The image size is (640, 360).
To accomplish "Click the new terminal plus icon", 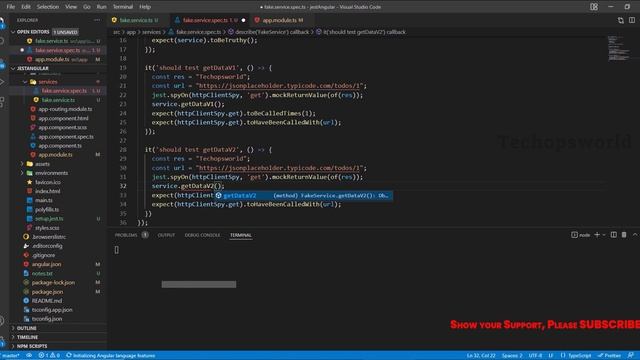I will coord(597,235).
